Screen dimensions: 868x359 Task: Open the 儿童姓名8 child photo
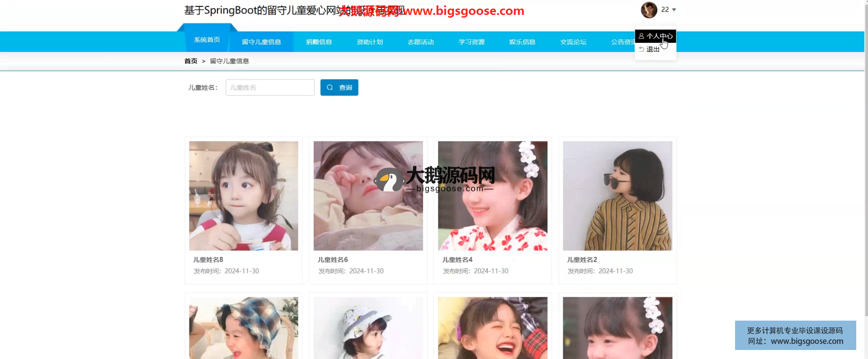pos(244,196)
